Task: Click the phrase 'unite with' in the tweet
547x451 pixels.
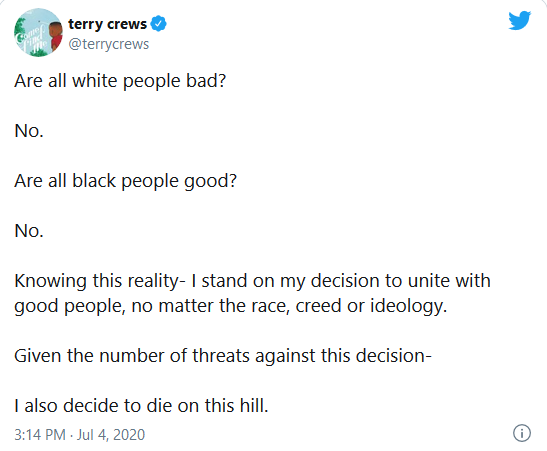Action: 449,281
